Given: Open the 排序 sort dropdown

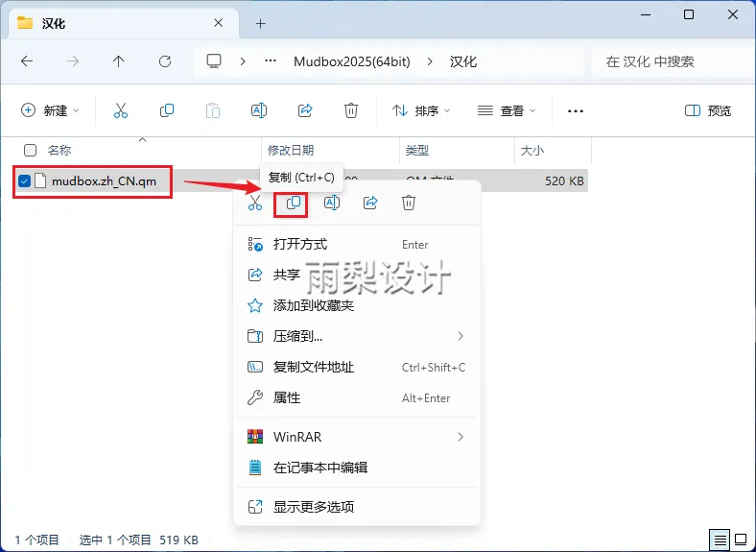Looking at the screenshot, I should pyautogui.click(x=421, y=110).
